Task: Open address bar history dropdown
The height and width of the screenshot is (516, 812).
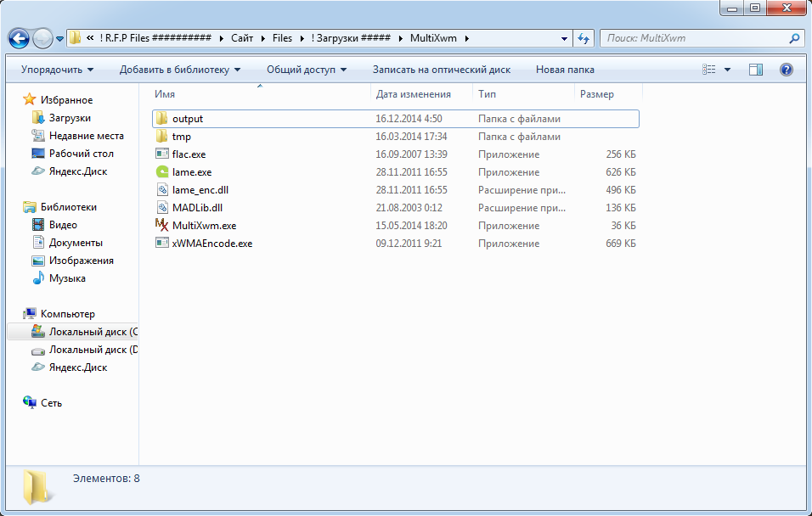Action: click(564, 38)
